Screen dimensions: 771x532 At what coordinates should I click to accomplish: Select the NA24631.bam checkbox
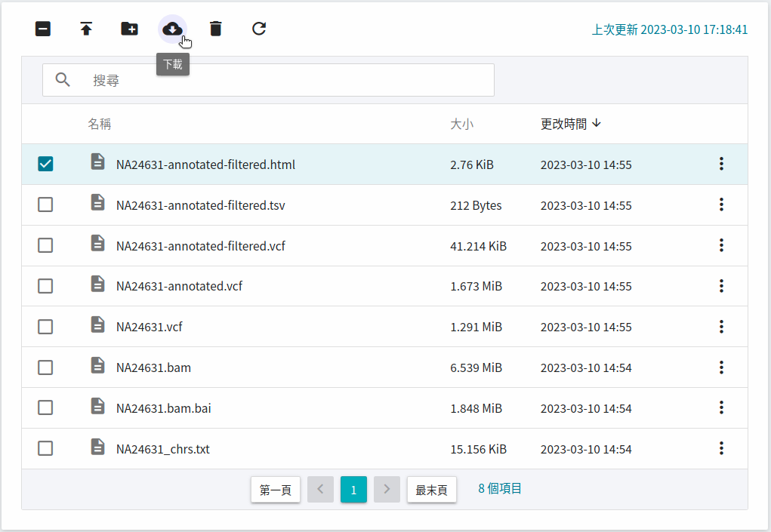[x=45, y=367]
